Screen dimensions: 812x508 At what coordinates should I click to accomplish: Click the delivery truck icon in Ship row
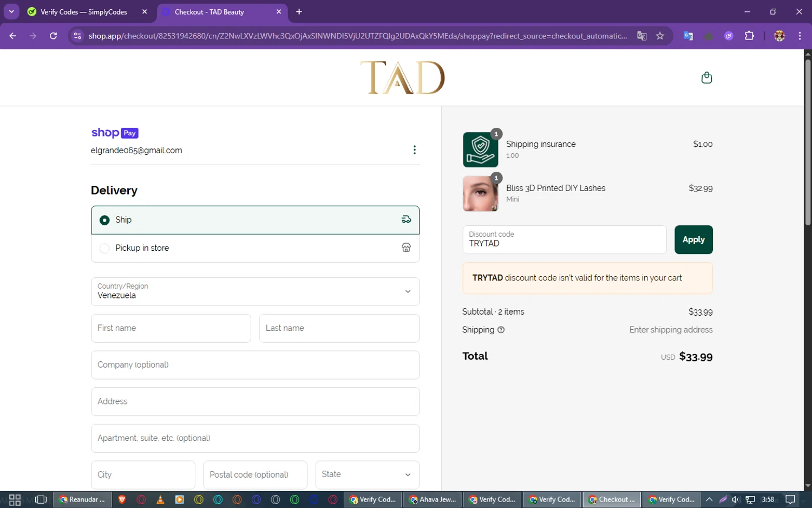[406, 219]
